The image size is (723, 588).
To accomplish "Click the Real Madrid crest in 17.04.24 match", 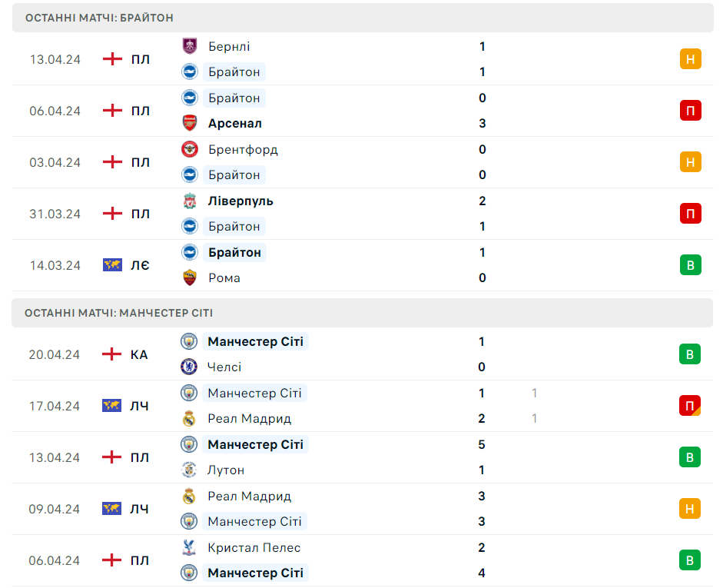I will pyautogui.click(x=189, y=418).
